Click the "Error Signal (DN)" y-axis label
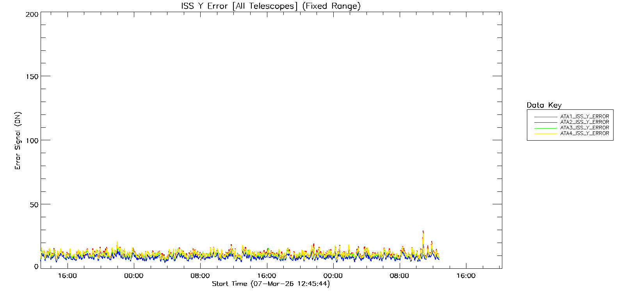This screenshot has width=644, height=293. pyautogui.click(x=18, y=141)
